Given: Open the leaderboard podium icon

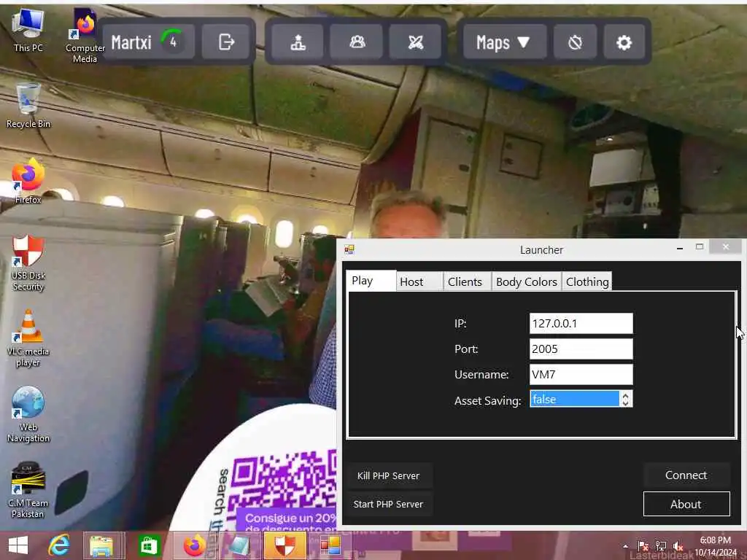Looking at the screenshot, I should point(298,42).
